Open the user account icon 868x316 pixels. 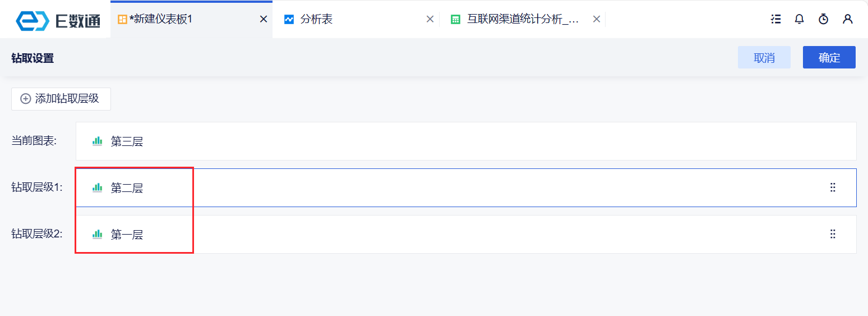847,19
